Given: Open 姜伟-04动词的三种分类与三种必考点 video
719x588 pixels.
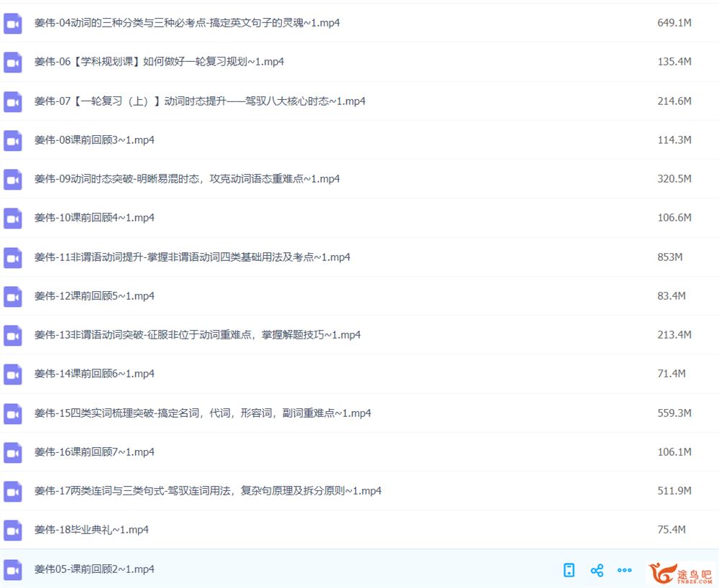Looking at the screenshot, I should pyautogui.click(x=187, y=23).
